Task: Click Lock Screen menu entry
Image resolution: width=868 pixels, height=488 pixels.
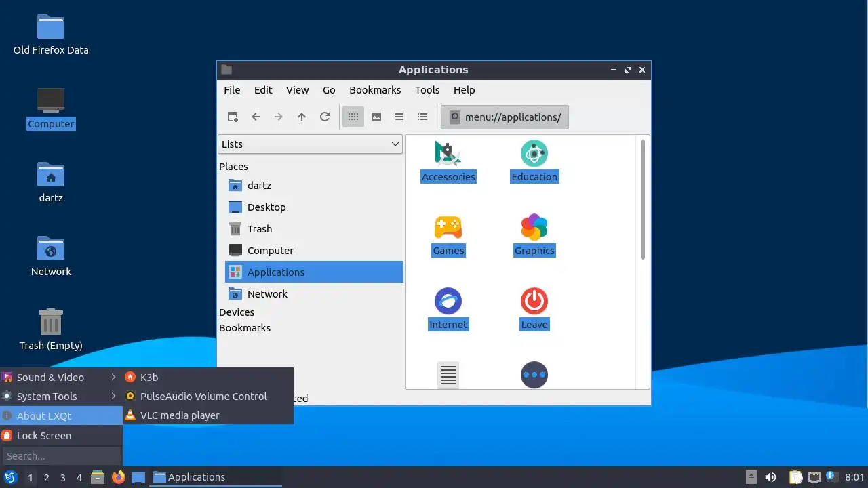Action: click(61, 435)
